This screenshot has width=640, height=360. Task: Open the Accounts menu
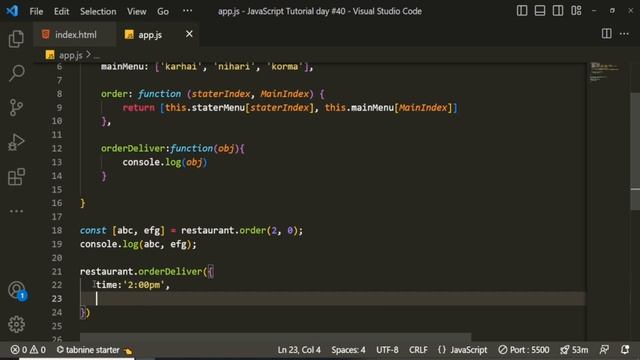16,290
